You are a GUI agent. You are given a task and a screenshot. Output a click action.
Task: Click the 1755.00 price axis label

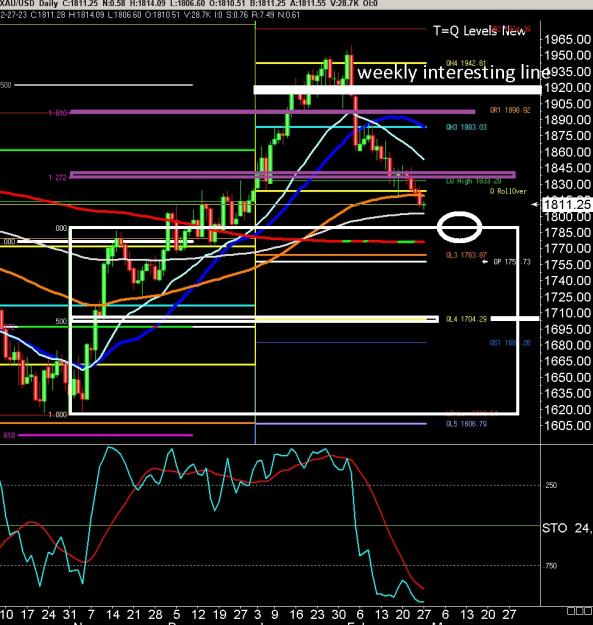coord(567,265)
